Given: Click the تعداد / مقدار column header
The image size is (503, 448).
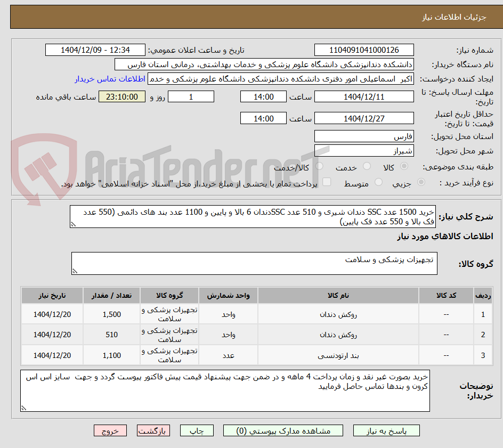Looking at the screenshot, I should (112, 295).
